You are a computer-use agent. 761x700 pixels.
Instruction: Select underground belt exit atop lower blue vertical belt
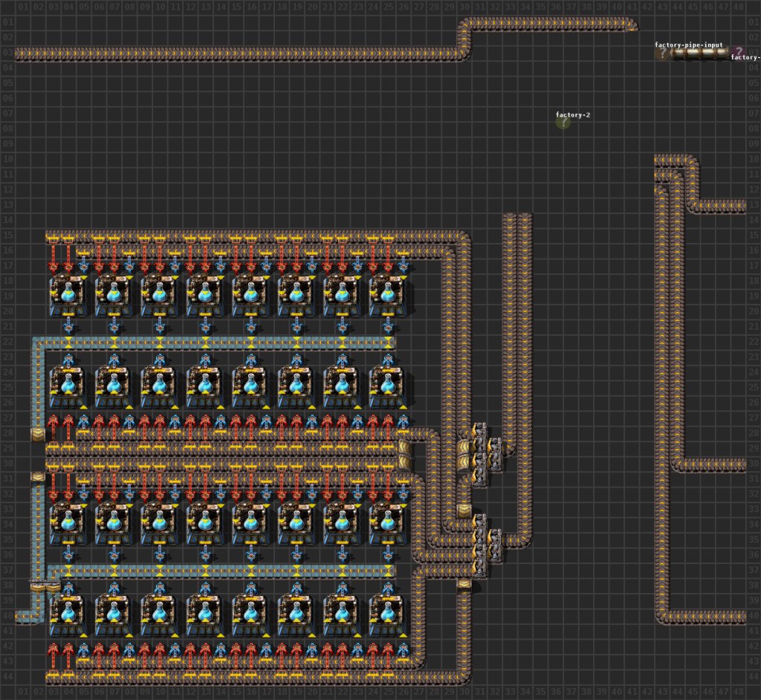coord(38,478)
